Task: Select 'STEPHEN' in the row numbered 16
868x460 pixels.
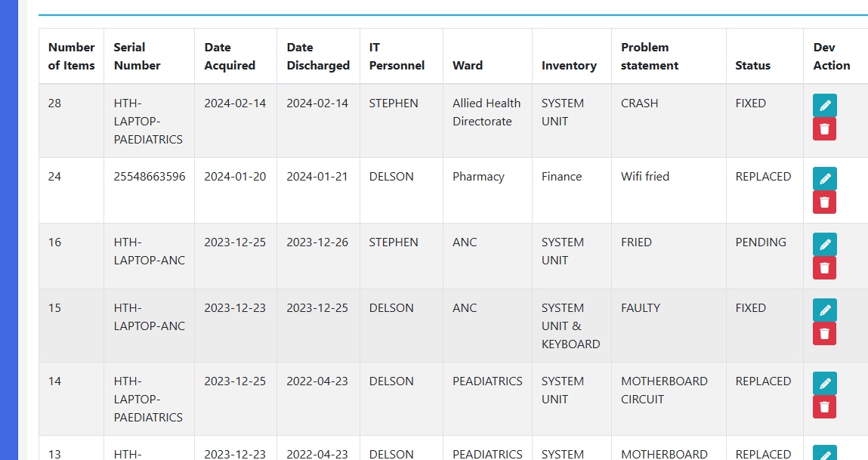Action: [x=394, y=242]
